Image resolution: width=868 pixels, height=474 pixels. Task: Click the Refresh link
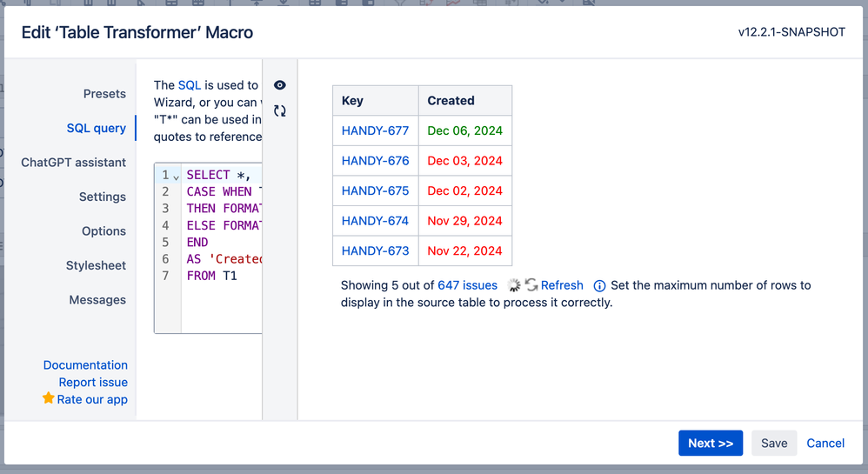tap(562, 285)
